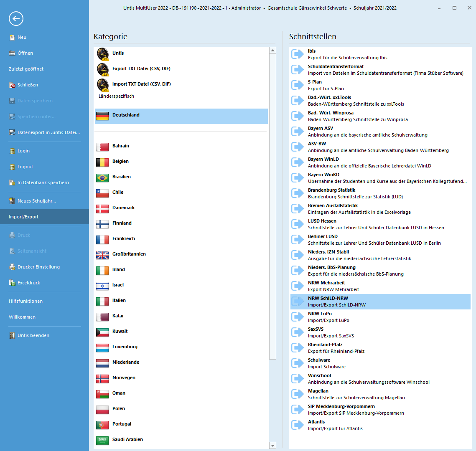The width and height of the screenshot is (476, 451).
Task: Click the clock icon for Export TXT Datei
Action: (103, 69)
